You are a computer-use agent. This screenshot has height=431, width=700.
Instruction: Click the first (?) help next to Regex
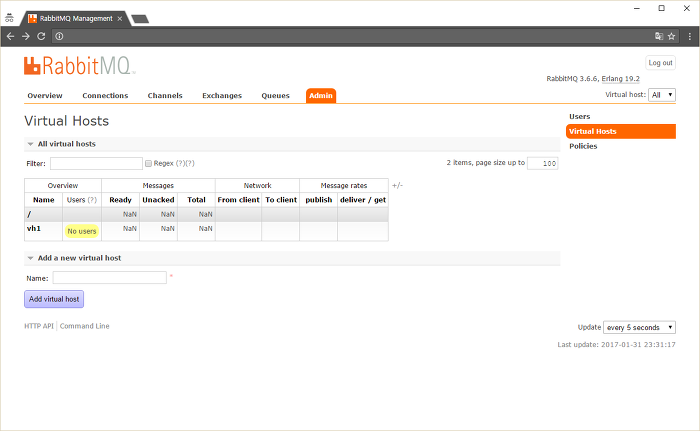pyautogui.click(x=180, y=163)
